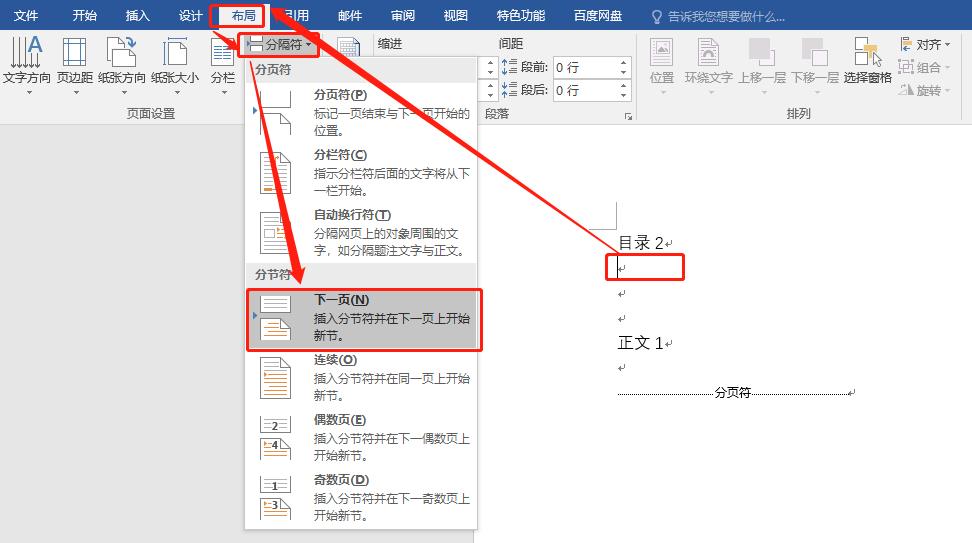Click the 段后 spacing input field
This screenshot has width=972, height=543.
pos(585,90)
